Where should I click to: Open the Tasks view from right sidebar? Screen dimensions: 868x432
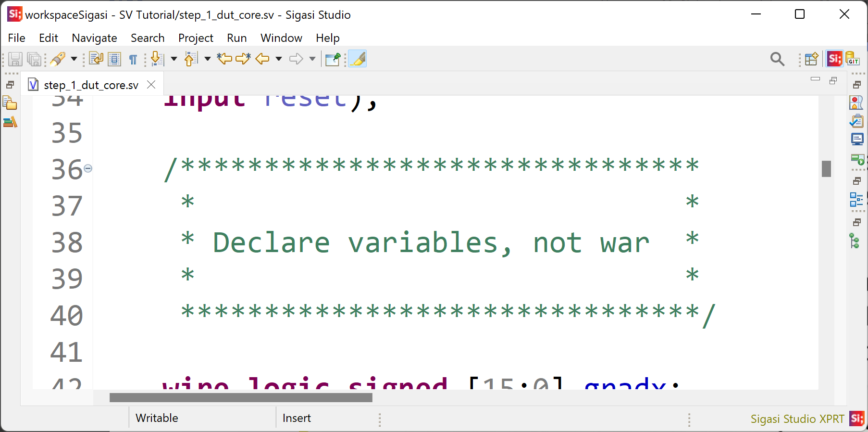point(856,121)
